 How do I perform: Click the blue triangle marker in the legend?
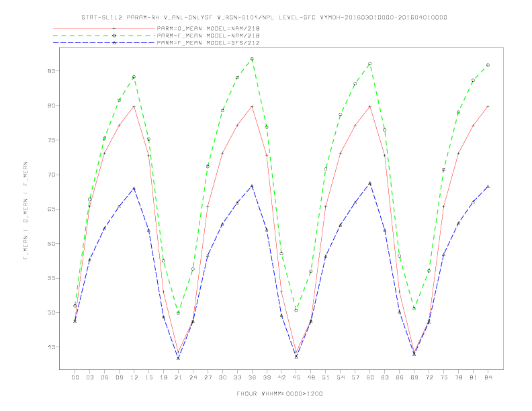[114, 43]
